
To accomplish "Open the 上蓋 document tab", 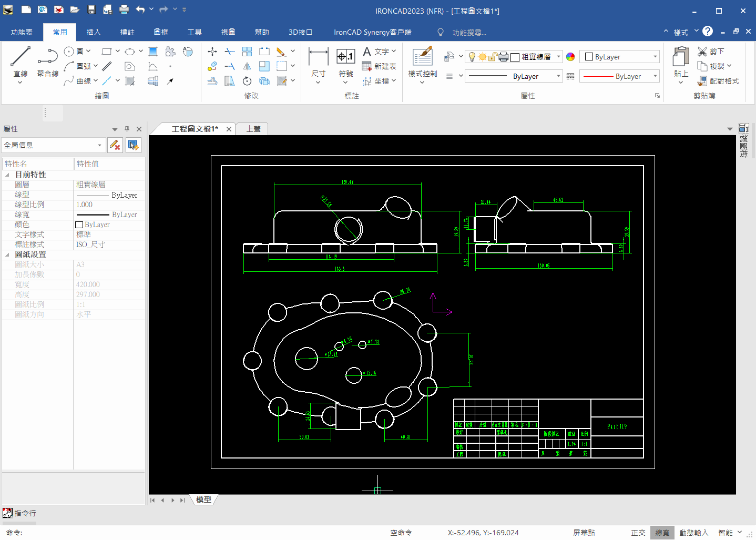I will tap(251, 128).
